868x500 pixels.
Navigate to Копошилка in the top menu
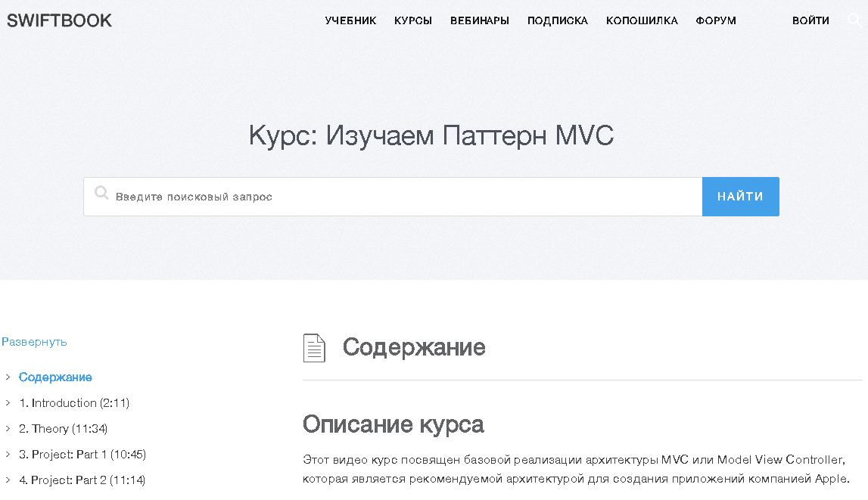642,20
